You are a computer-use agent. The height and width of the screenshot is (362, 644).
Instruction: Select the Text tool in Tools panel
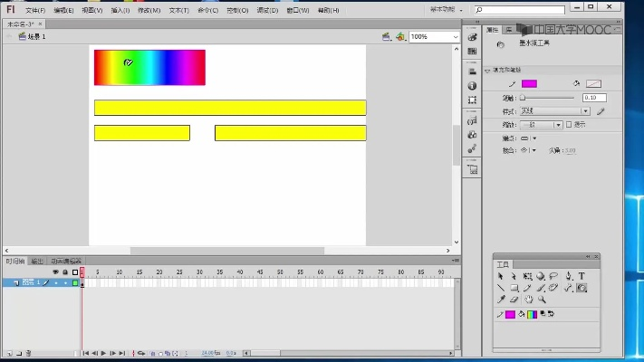tap(582, 277)
